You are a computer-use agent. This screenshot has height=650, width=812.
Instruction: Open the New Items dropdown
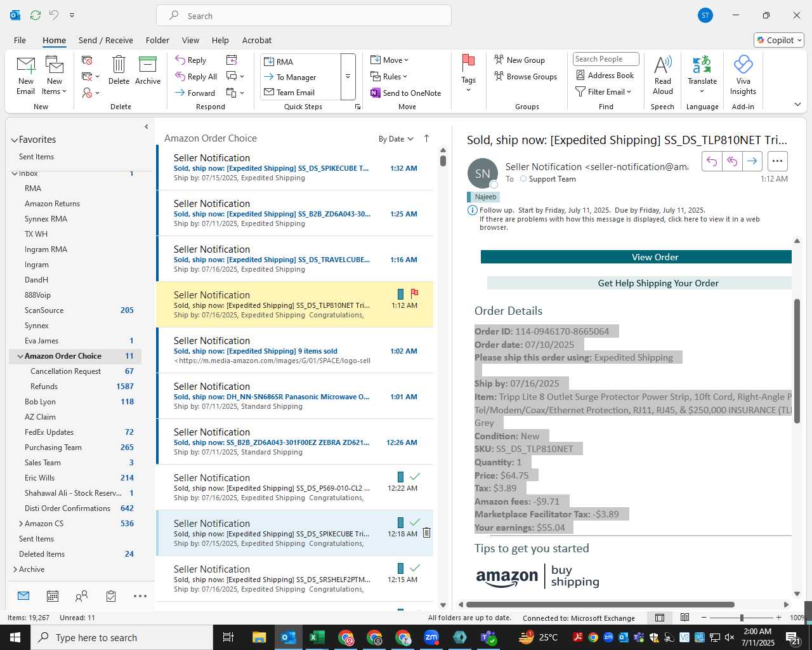tap(55, 76)
